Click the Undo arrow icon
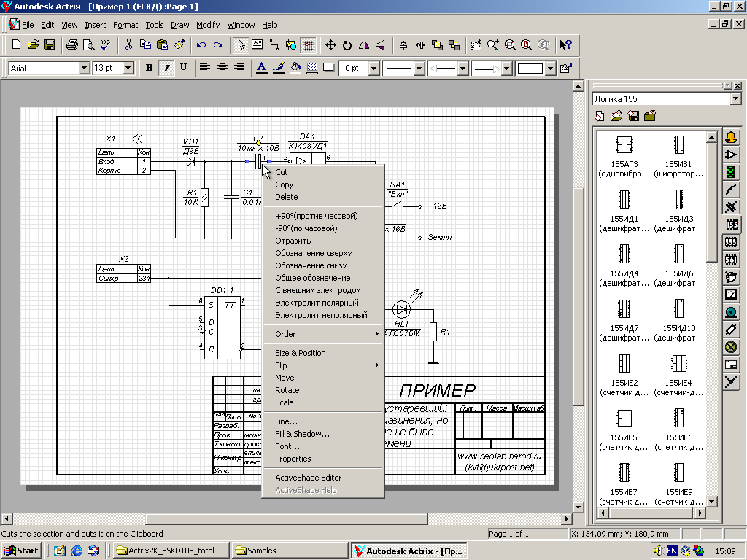 (201, 45)
